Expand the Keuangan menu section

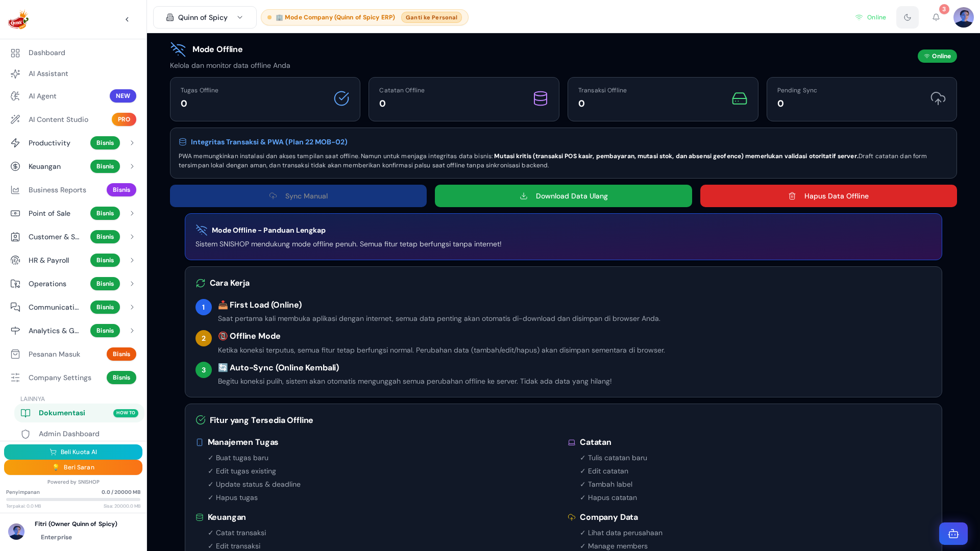tap(73, 166)
